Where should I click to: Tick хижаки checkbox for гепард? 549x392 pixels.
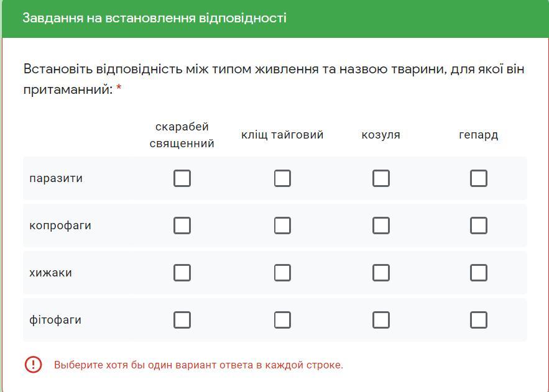click(x=479, y=273)
